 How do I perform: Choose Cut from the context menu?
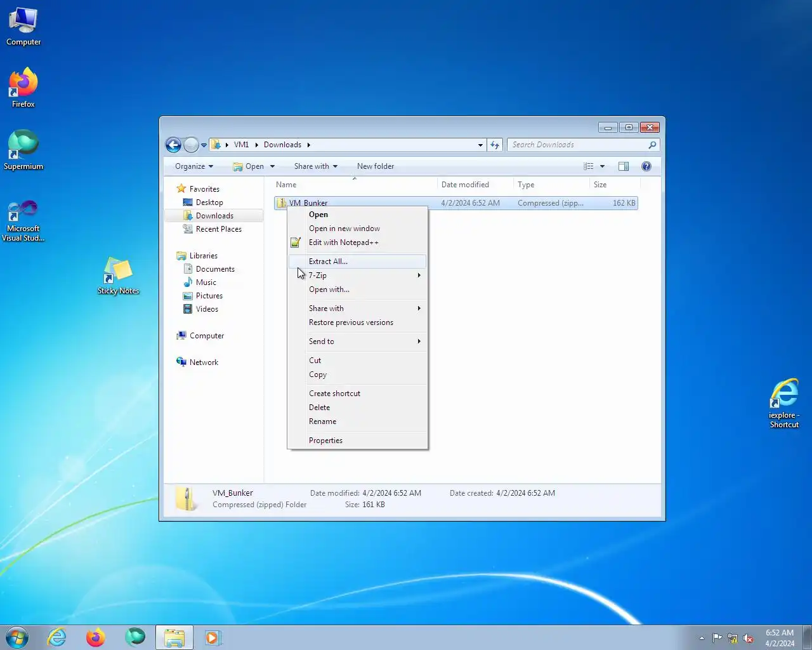coord(357,361)
